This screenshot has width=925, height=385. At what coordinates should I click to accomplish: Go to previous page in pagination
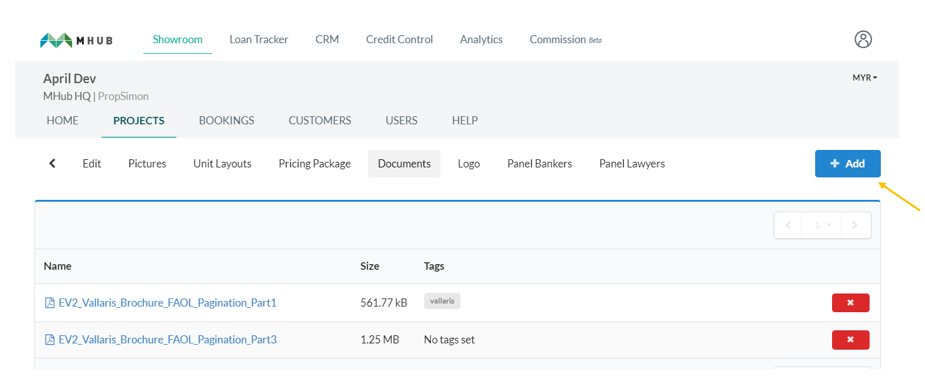pyautogui.click(x=788, y=225)
